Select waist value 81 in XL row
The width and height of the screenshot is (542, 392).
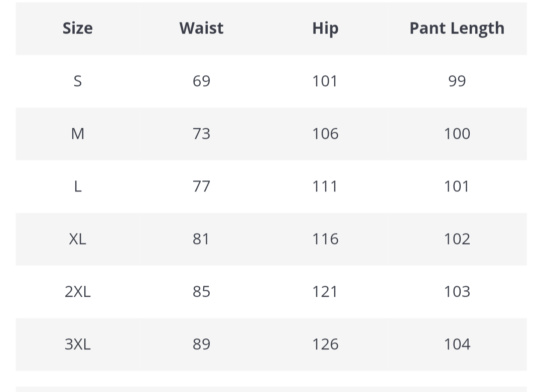pyautogui.click(x=201, y=239)
